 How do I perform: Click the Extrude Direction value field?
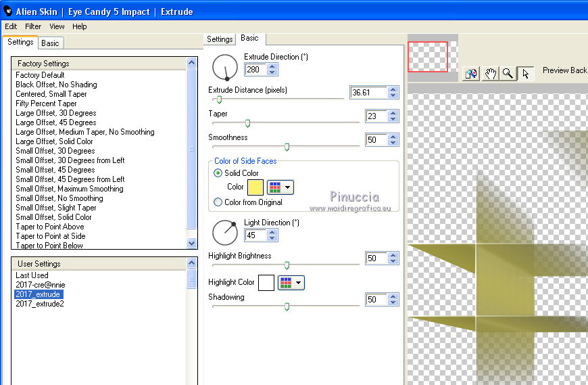(x=255, y=70)
